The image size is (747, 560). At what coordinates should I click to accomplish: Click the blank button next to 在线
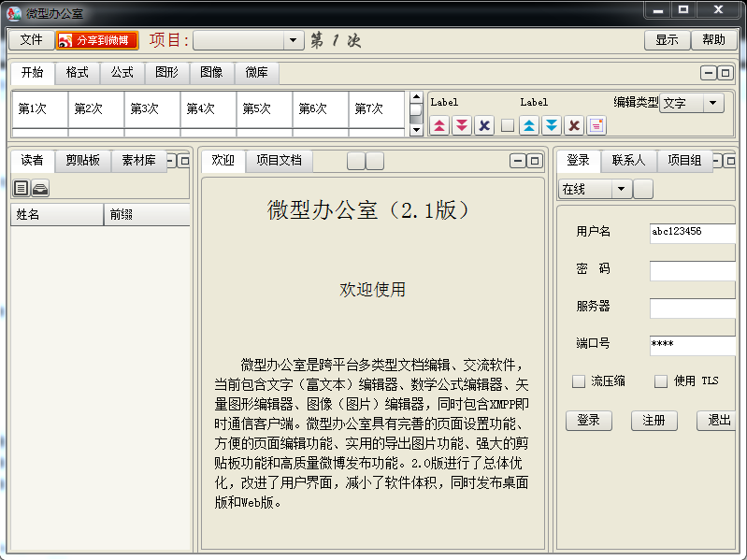(x=643, y=189)
